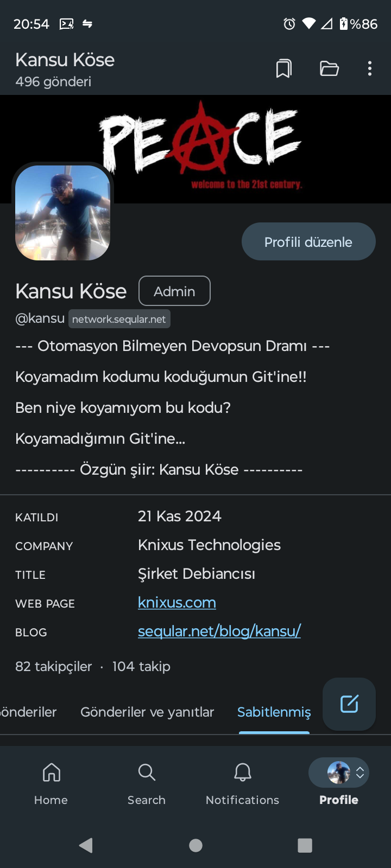This screenshot has height=868, width=391.
Task: View the profile avatar photo
Action: pyautogui.click(x=63, y=213)
